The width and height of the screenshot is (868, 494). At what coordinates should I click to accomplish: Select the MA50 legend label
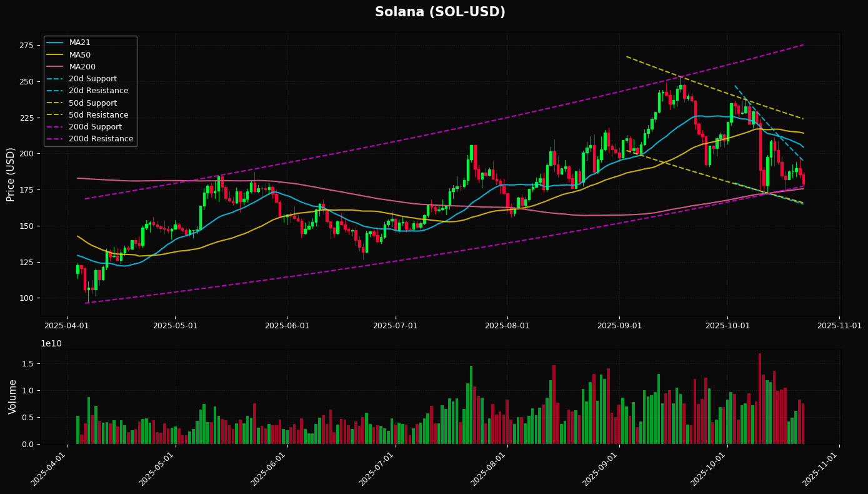[79, 54]
